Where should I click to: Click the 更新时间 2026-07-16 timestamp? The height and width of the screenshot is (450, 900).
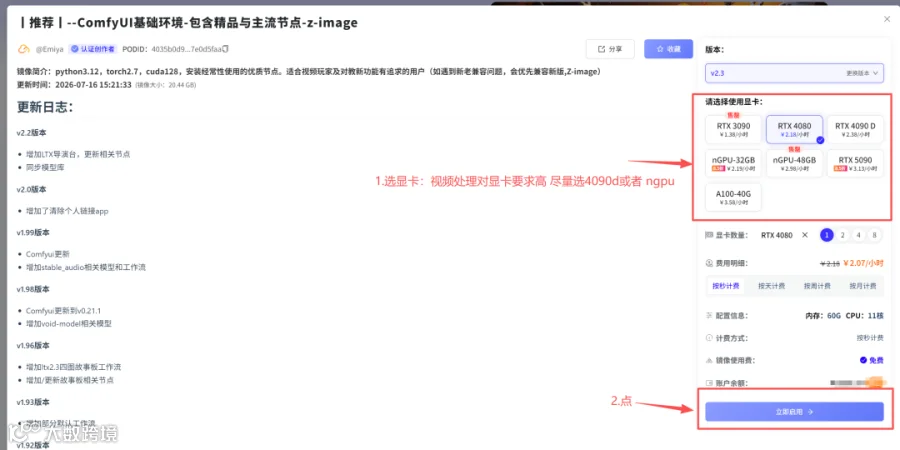tap(75, 84)
